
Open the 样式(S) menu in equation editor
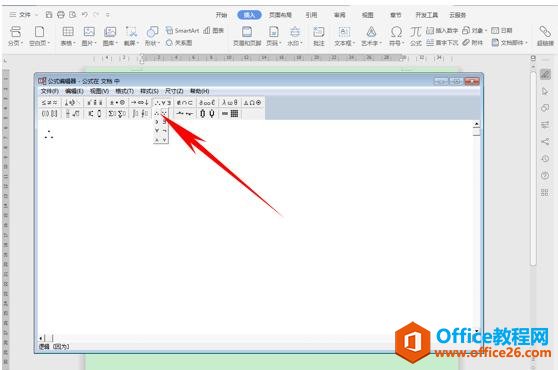(149, 91)
